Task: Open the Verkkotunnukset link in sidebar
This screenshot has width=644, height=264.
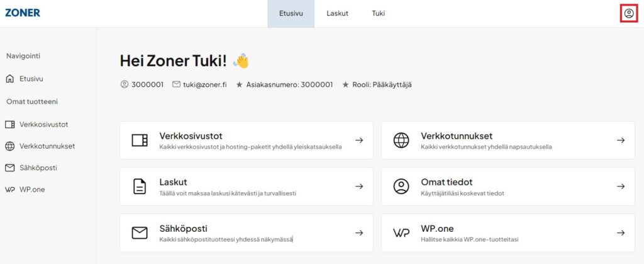Action: pos(47,146)
